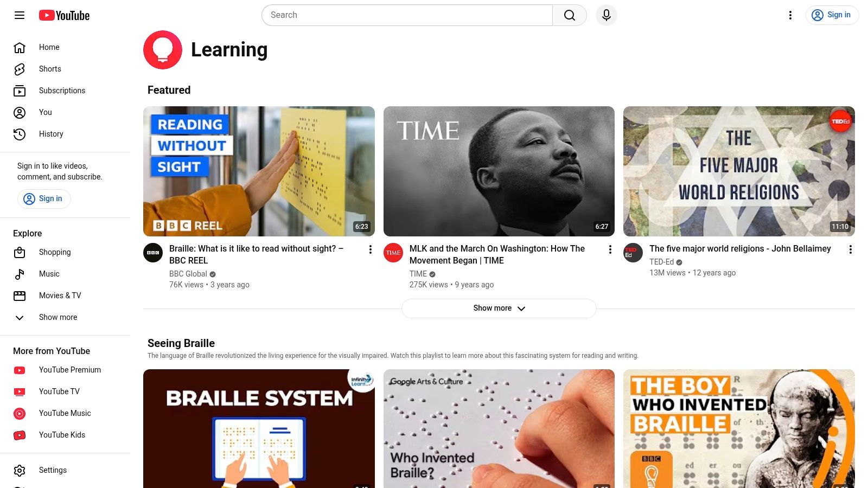This screenshot has height=488, width=868.
Task: Open the Braille System video thumbnail
Action: click(x=259, y=428)
